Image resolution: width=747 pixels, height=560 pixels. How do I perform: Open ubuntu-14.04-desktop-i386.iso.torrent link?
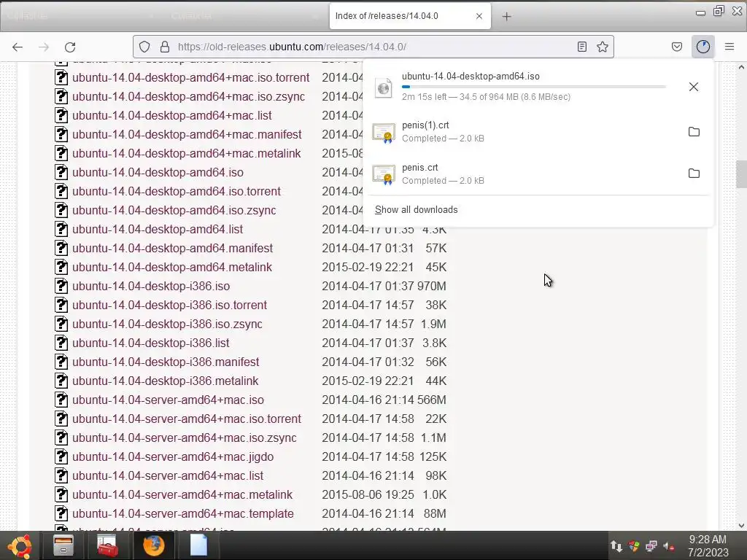click(169, 306)
